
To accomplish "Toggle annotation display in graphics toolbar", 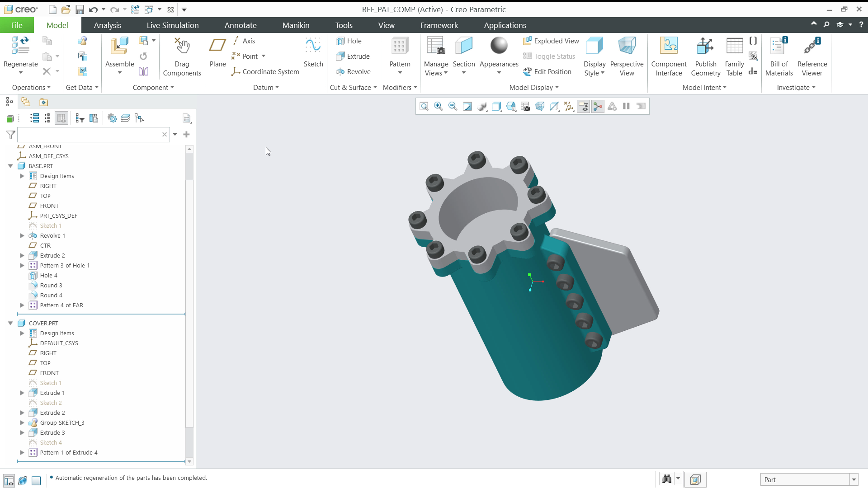I will [583, 106].
